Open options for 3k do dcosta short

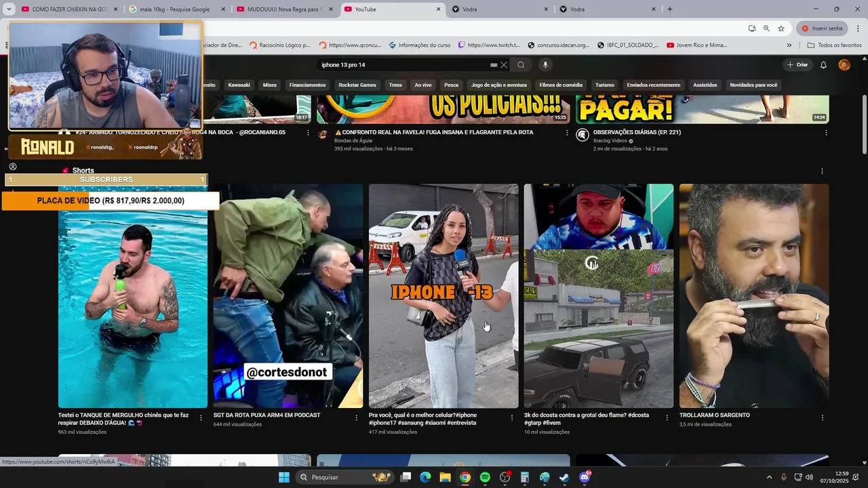[667, 418]
